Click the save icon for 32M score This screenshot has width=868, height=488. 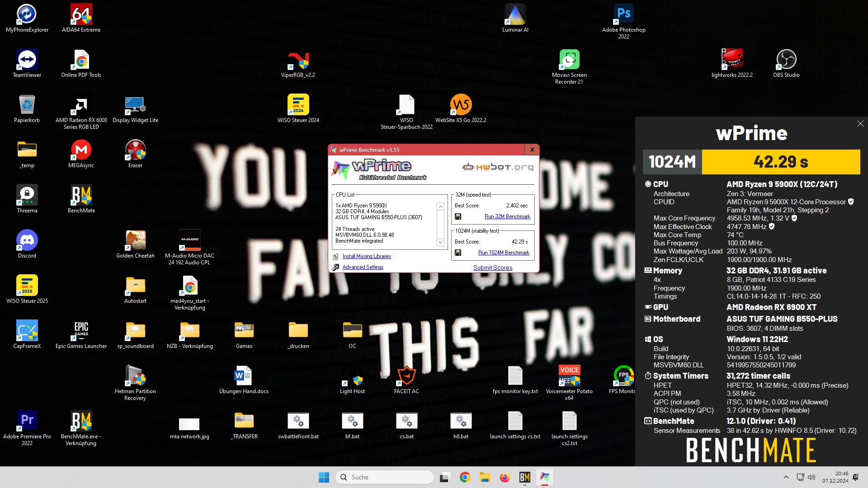click(x=458, y=216)
